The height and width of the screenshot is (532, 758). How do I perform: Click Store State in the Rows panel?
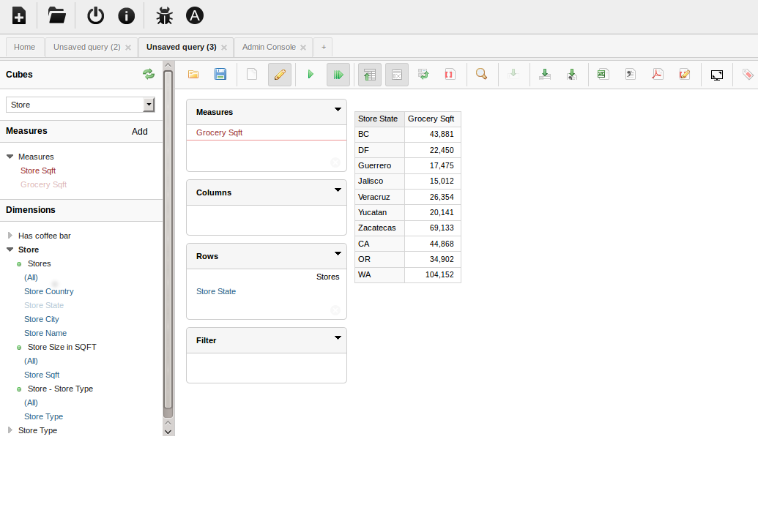(x=216, y=291)
